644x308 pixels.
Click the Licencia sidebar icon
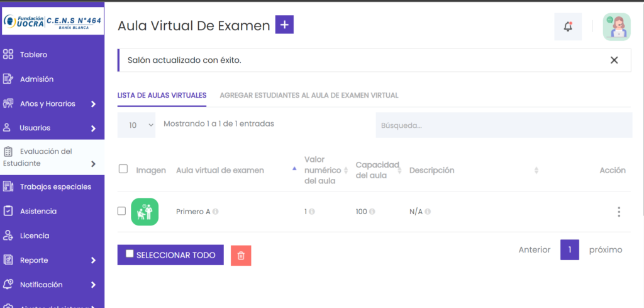pyautogui.click(x=8, y=236)
